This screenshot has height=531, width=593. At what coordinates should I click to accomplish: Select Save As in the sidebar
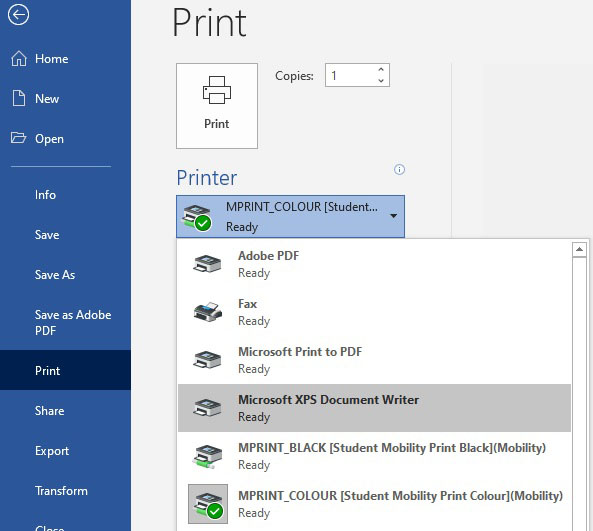[65, 275]
